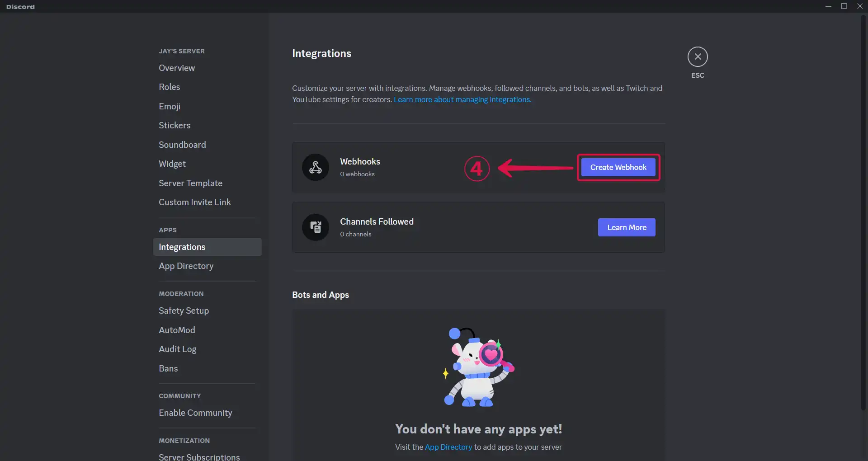Click the JAY'S SERVER sidebar header
Screen dimensions: 868x461
(x=182, y=51)
